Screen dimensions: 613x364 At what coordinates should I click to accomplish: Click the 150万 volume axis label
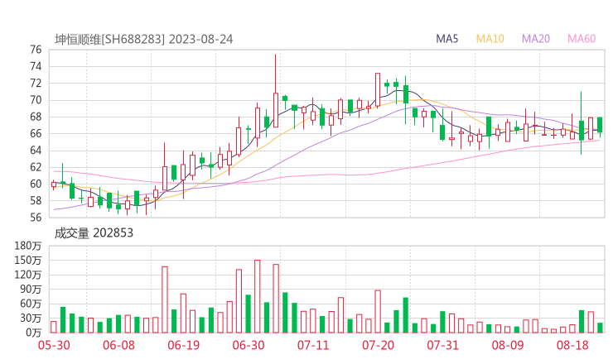tap(28, 260)
